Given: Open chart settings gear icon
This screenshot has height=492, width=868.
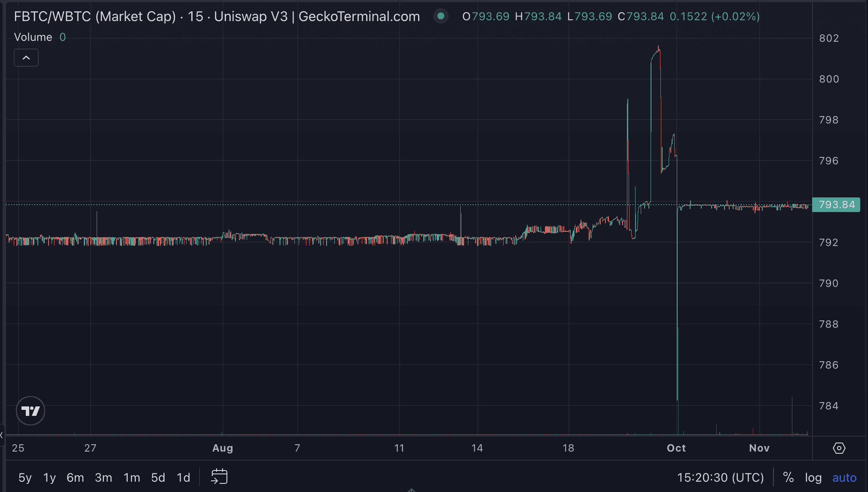Looking at the screenshot, I should 839,448.
